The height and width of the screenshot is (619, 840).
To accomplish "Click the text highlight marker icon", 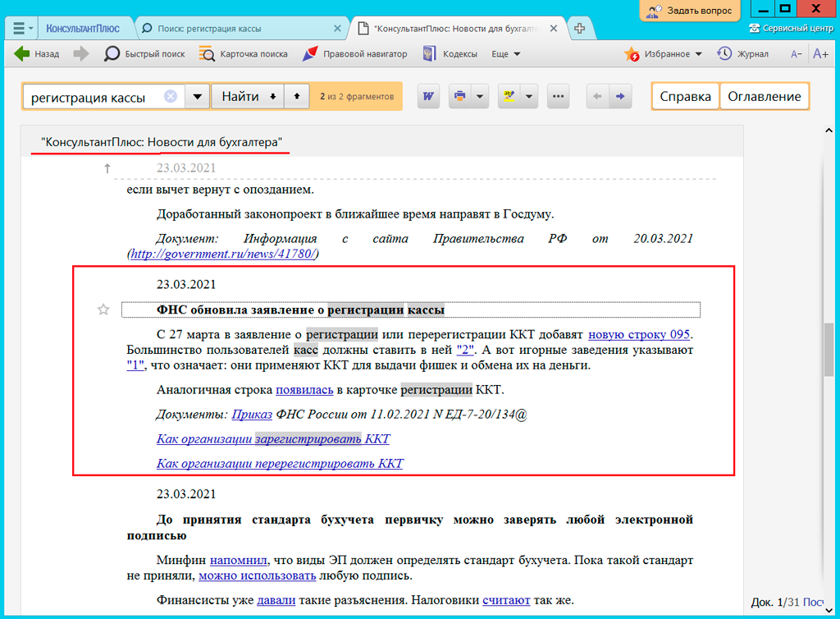I will (x=509, y=97).
